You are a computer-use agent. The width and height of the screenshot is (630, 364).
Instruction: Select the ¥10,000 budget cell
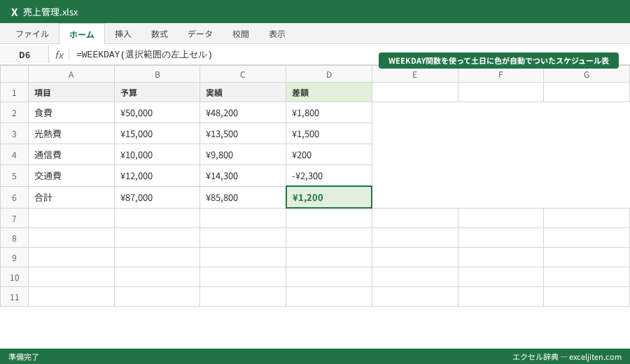[157, 154]
